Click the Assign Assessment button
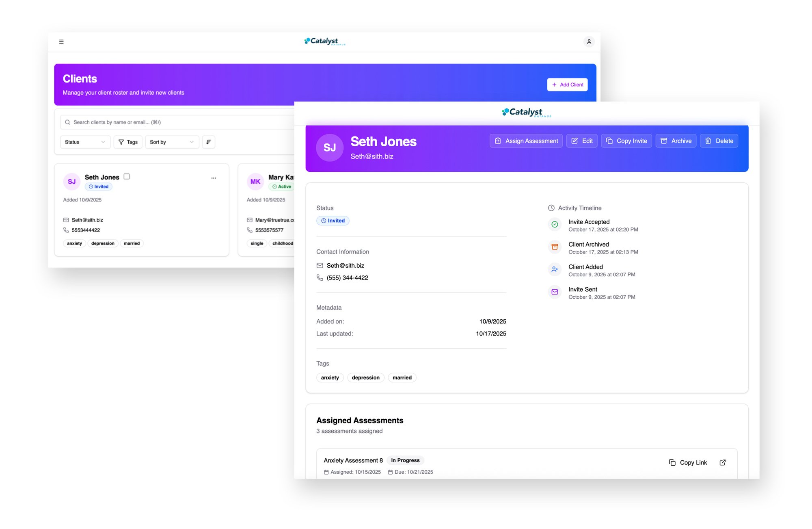Screen dimensions: 812x529 [526, 141]
